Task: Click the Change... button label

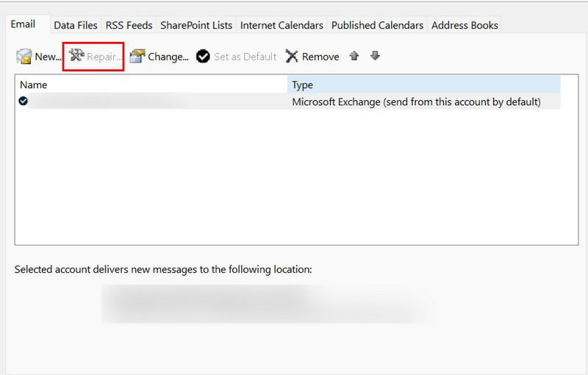Action: [168, 57]
